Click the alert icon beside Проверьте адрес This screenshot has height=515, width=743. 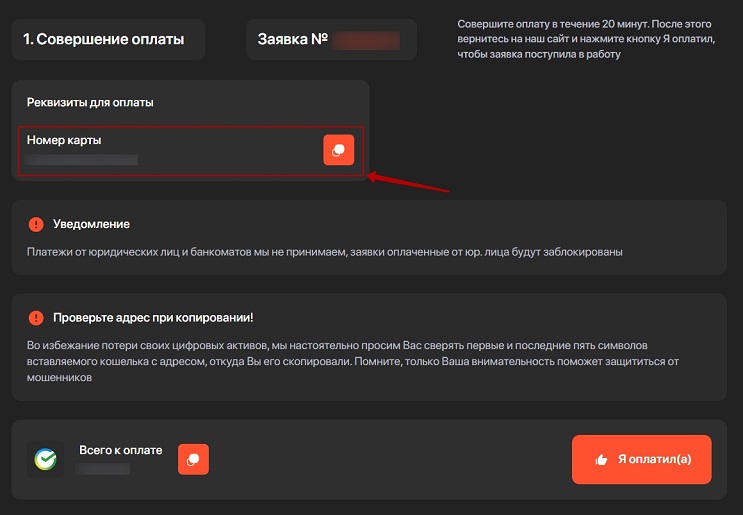(36, 317)
